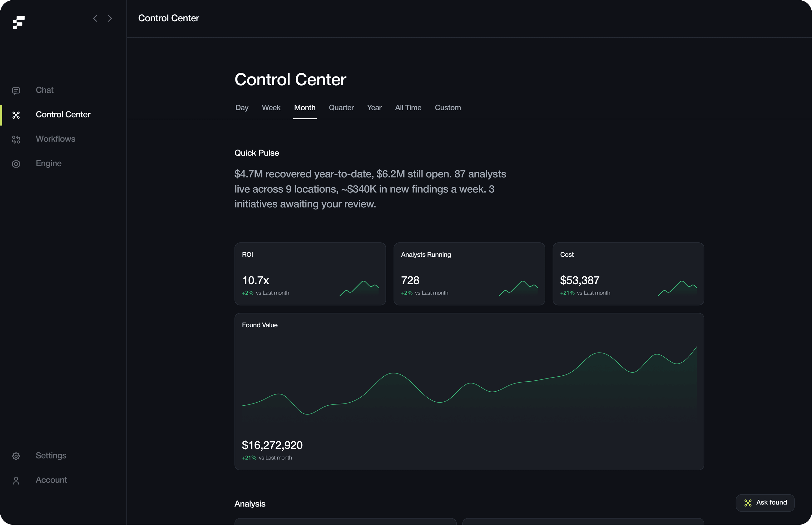
Task: Open Settings via the gear icon
Action: coord(16,456)
